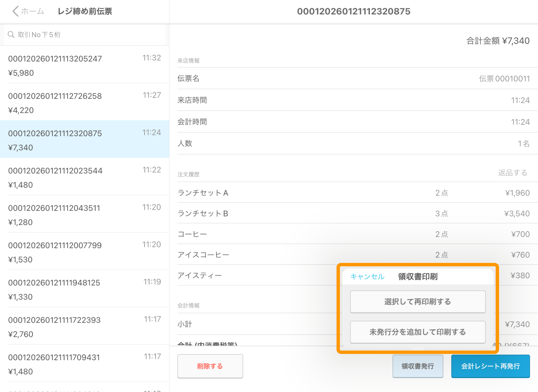Click the red 削除する delete button
This screenshot has height=392, width=538.
[210, 366]
